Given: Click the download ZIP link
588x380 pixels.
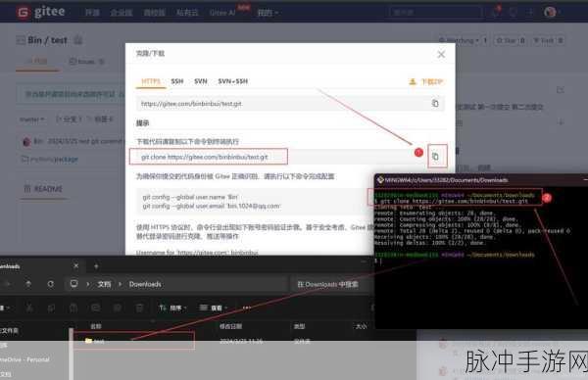Looking at the screenshot, I should pos(426,81).
